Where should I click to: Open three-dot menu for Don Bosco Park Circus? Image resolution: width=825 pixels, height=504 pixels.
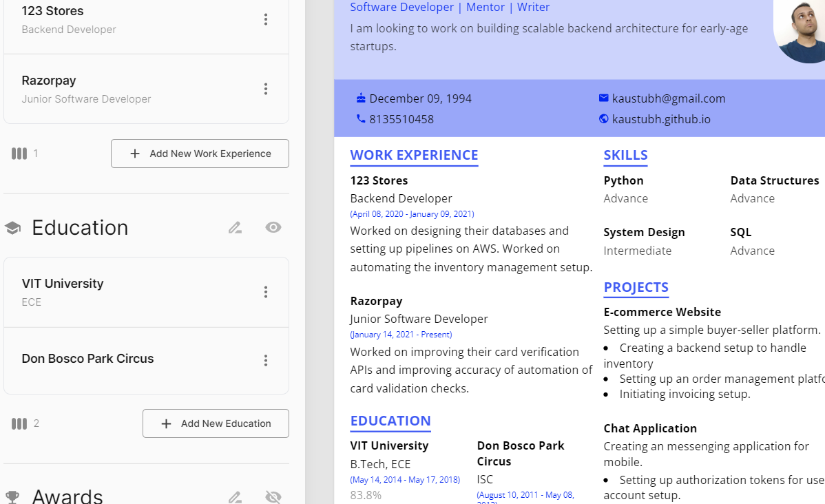(x=266, y=360)
